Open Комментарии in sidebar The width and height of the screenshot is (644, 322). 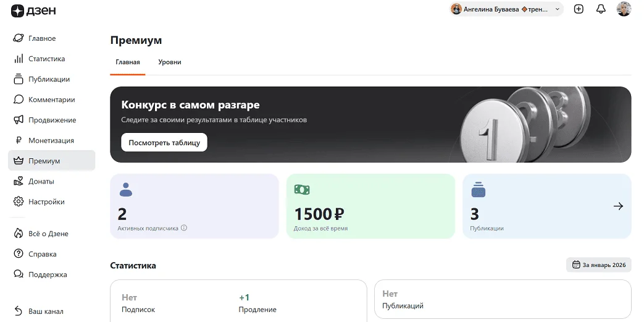click(52, 100)
